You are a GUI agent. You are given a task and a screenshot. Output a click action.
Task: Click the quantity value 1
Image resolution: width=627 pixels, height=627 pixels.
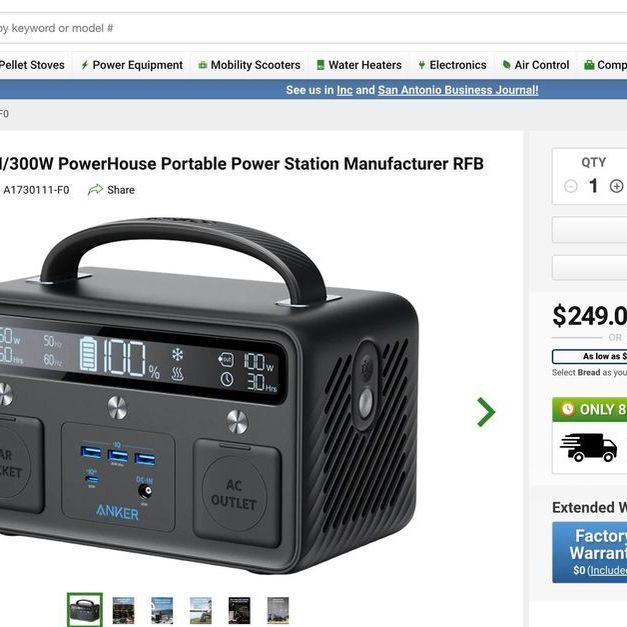[x=593, y=186]
